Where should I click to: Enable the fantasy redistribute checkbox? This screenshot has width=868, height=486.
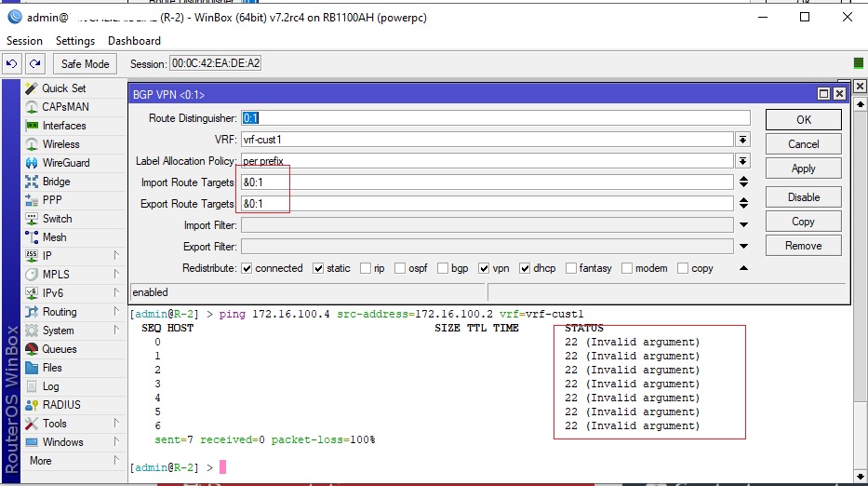pos(571,268)
